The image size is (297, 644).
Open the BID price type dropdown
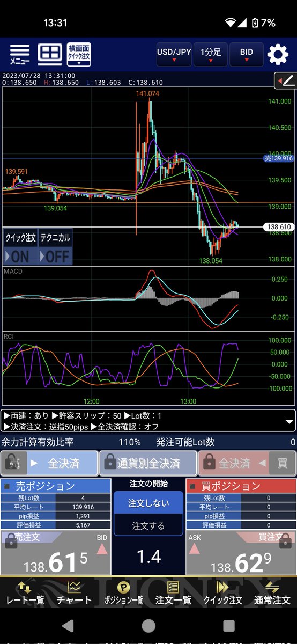[247, 55]
